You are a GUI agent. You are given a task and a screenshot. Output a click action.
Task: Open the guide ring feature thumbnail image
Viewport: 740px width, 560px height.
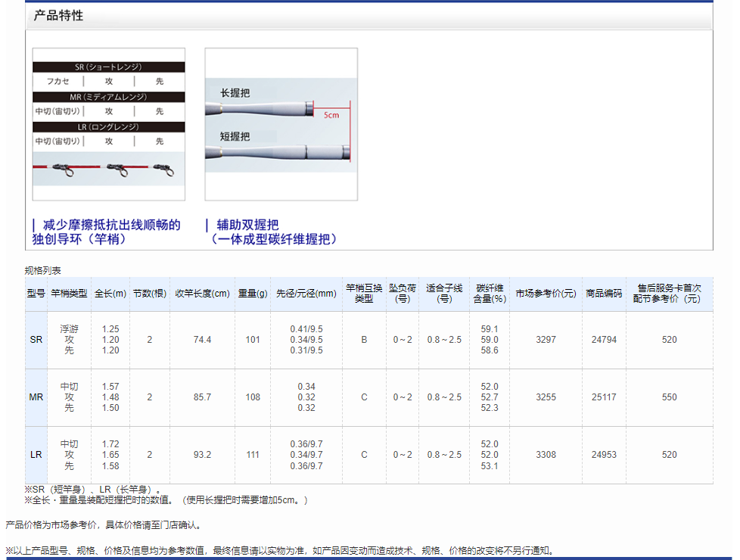108,124
